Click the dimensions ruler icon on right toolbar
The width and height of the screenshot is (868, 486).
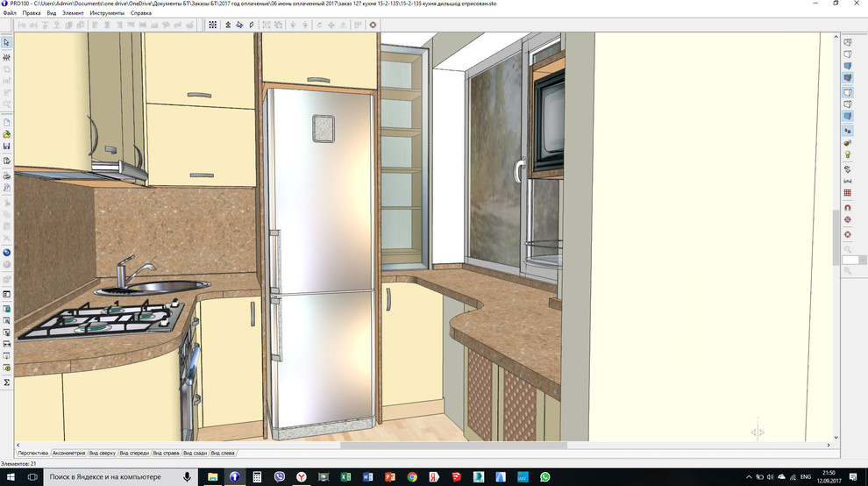click(x=848, y=181)
